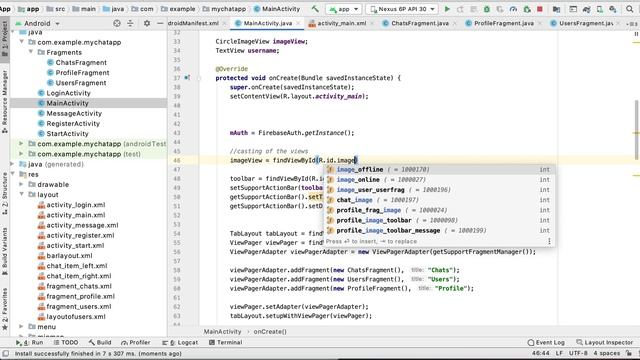Viewport: 640px width, 360px height.
Task: Switch to the ChatsFragment.java tab
Action: click(419, 23)
